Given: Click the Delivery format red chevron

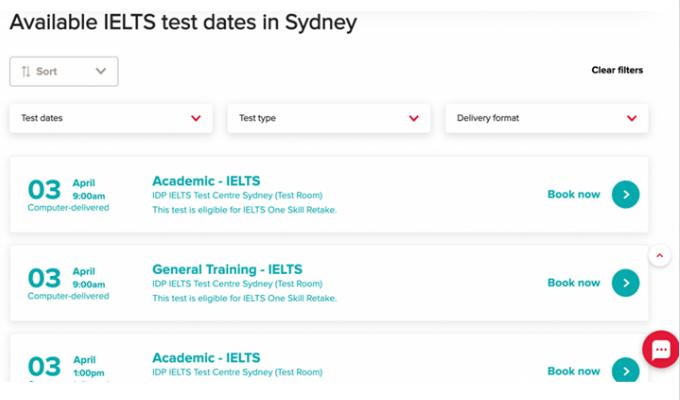Looking at the screenshot, I should pos(632,118).
